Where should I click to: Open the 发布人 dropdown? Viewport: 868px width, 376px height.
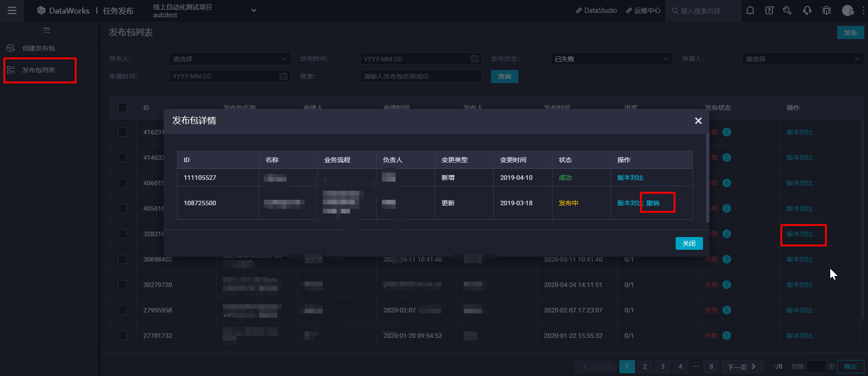(230, 59)
